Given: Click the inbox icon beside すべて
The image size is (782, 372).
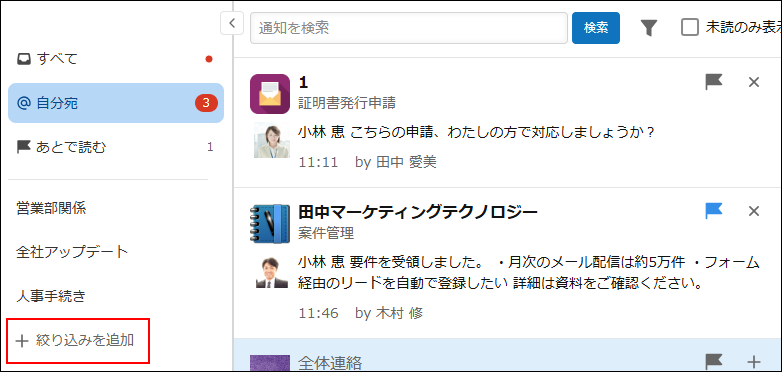Looking at the screenshot, I should 23,59.
